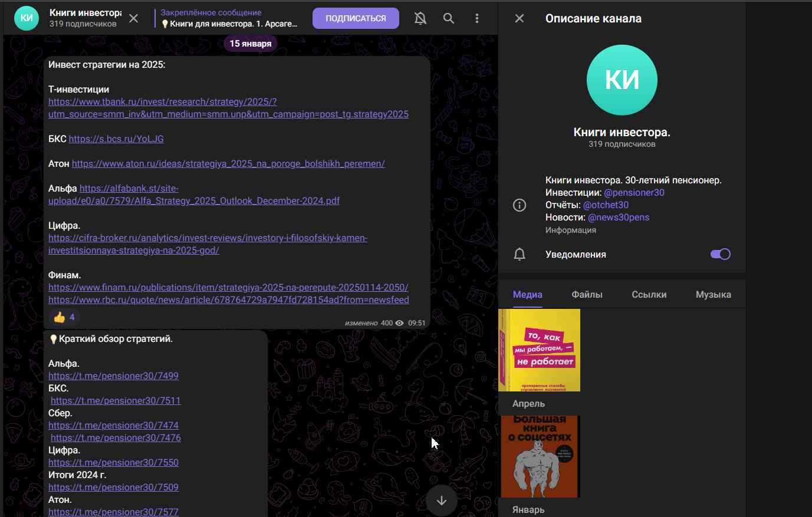Click the views eye icon on the message

[400, 323]
